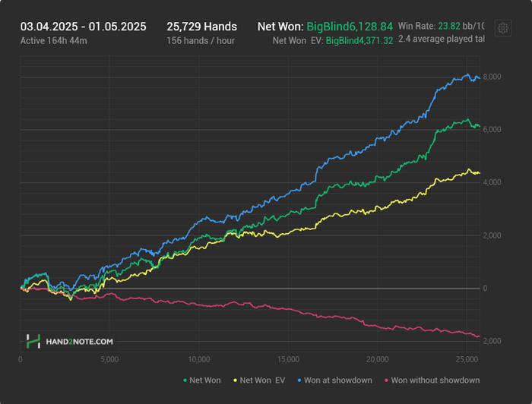Toggle the Won without showdown legend series
Image resolution: width=532 pixels, height=404 pixels.
click(x=432, y=380)
